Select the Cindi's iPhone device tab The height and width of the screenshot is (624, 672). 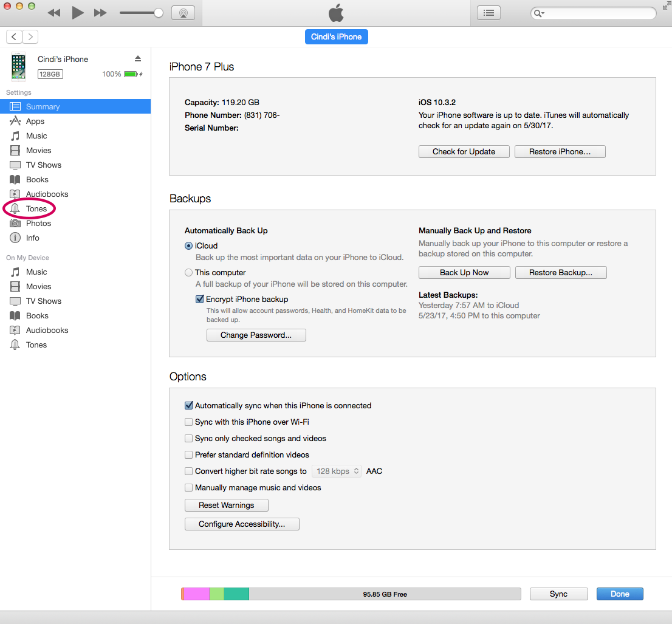tap(337, 37)
